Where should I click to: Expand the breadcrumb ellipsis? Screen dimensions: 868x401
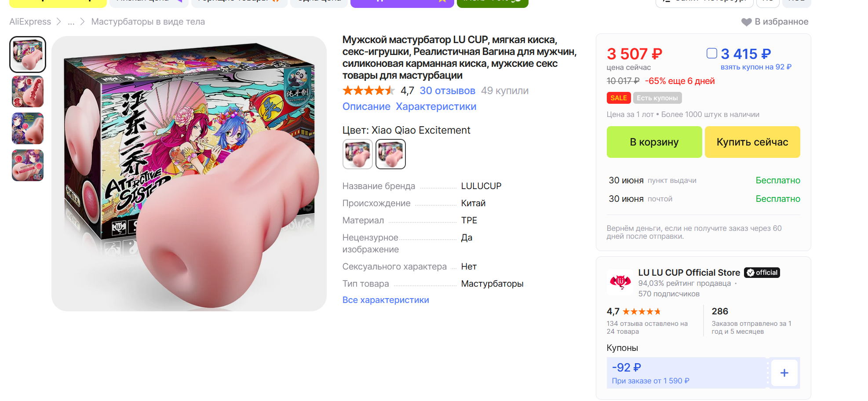click(71, 22)
